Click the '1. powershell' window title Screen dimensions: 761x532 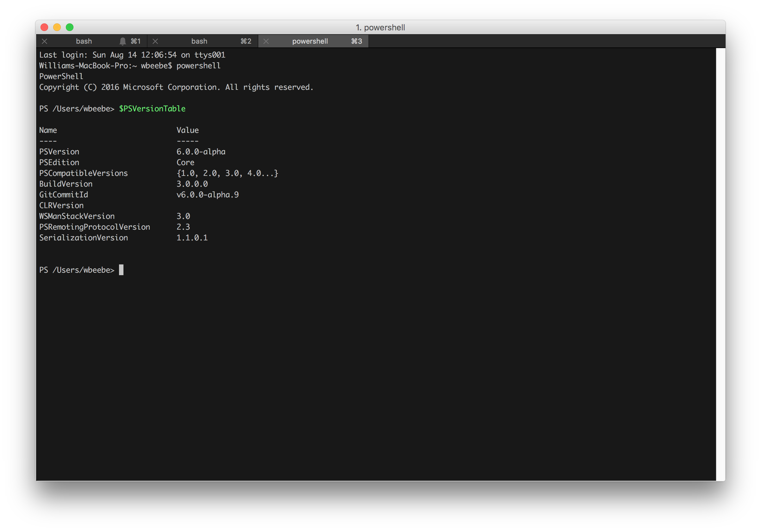[380, 28]
